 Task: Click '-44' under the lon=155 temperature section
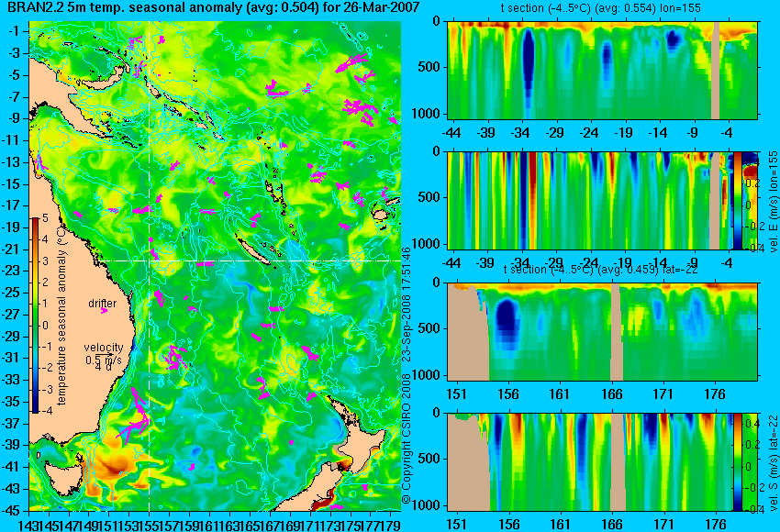tap(451, 133)
